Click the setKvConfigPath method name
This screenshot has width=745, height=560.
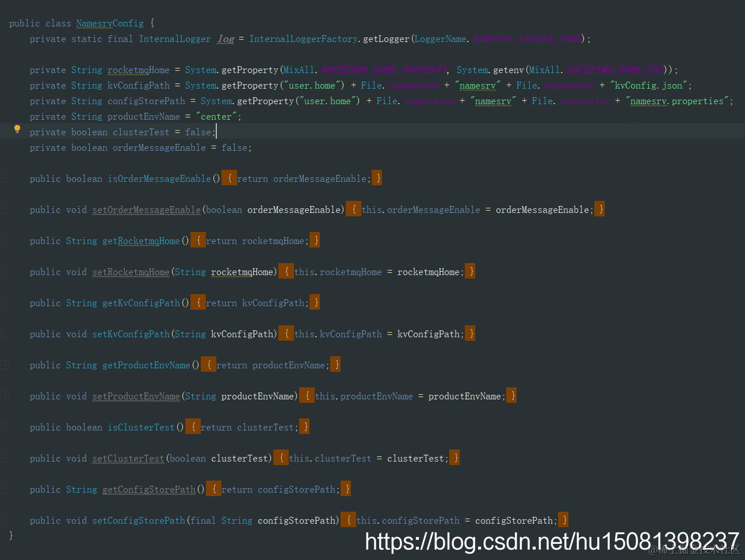pos(131,334)
